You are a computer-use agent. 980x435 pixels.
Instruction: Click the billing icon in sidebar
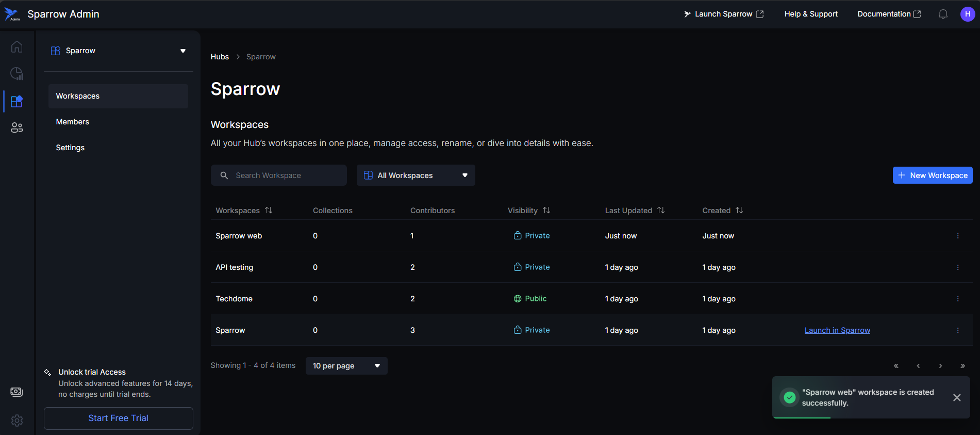[x=16, y=392]
